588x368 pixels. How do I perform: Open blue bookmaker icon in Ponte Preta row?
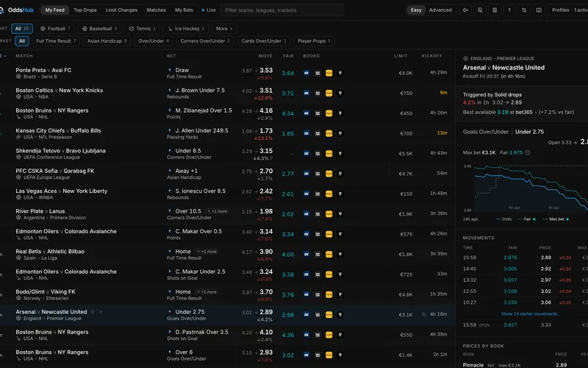click(306, 73)
